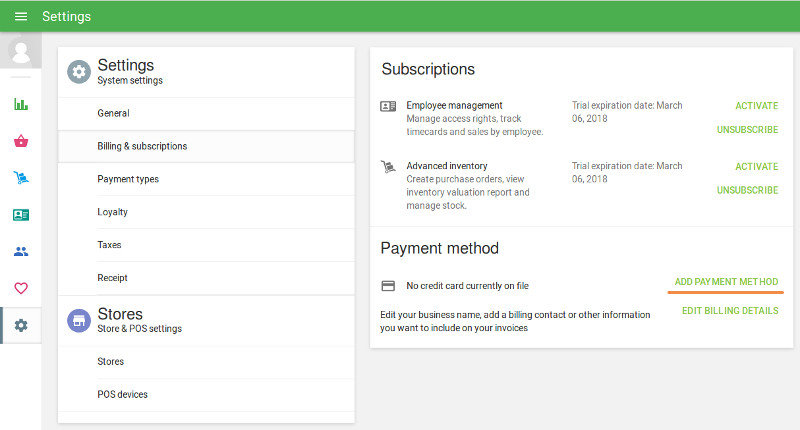800x430 pixels.
Task: Open Items shopping basket icon in sidebar
Action: pyautogui.click(x=21, y=141)
